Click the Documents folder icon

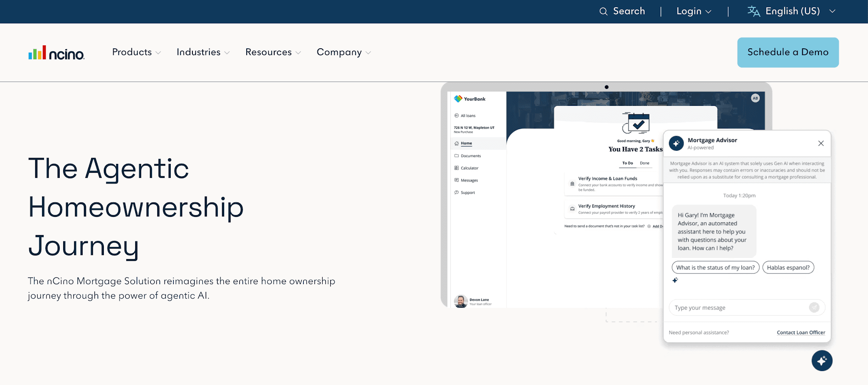pyautogui.click(x=456, y=156)
